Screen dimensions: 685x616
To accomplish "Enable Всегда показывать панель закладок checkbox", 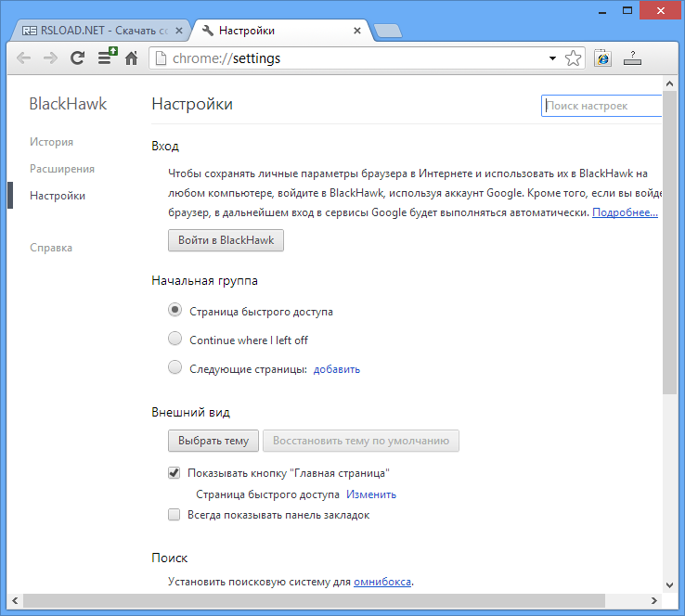I will pos(174,515).
